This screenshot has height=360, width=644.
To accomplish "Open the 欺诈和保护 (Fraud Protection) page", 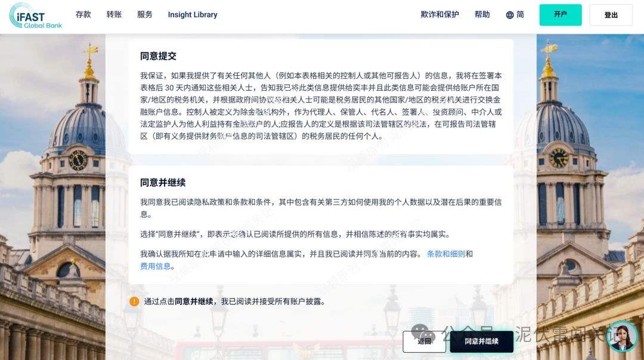I will [x=439, y=14].
